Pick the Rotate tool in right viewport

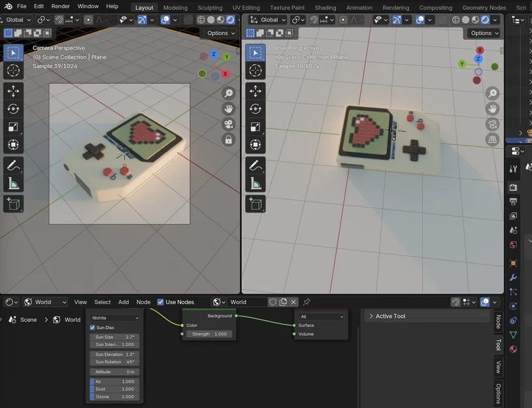(x=255, y=109)
